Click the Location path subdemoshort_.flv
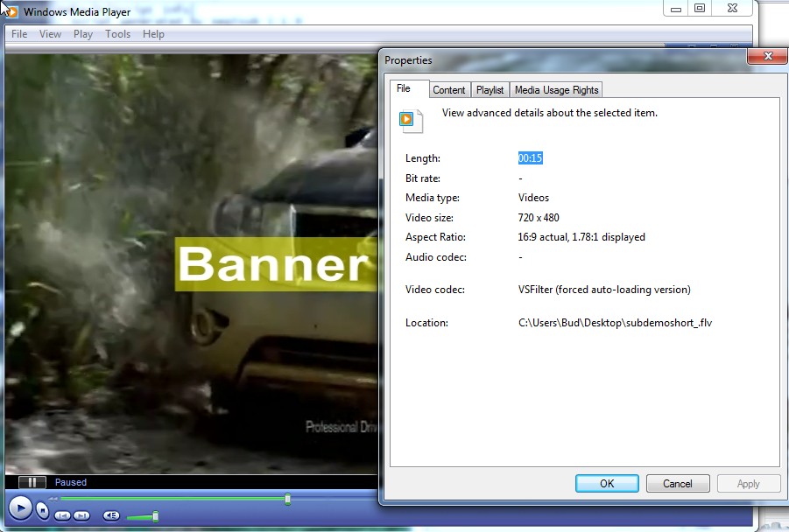The width and height of the screenshot is (789, 532). 615,323
